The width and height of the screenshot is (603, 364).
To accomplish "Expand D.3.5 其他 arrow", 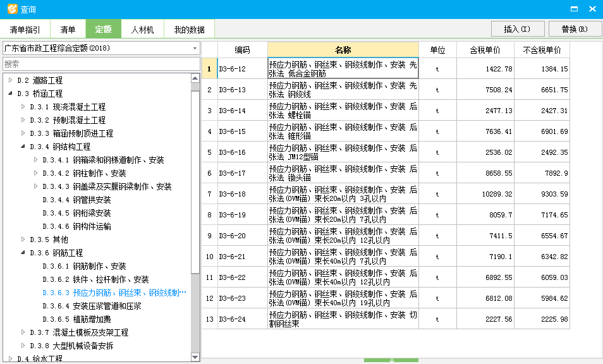I will coord(23,239).
